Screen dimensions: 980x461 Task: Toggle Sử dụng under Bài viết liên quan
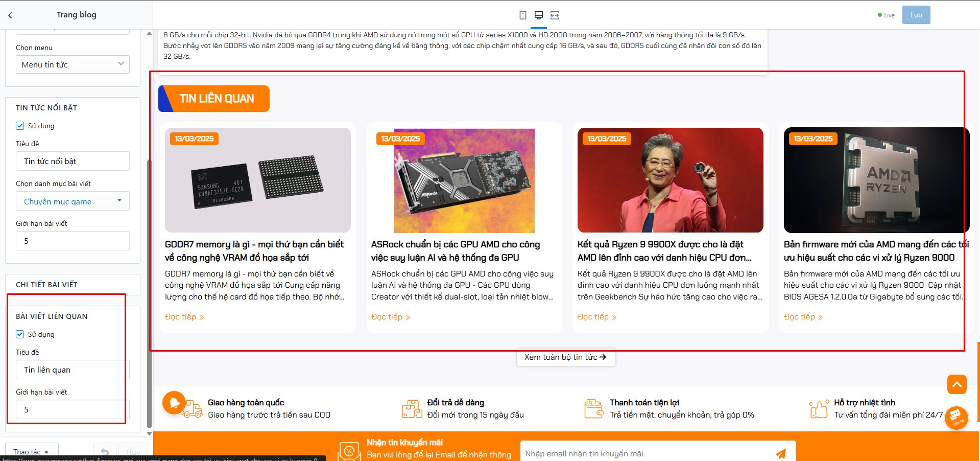point(20,334)
